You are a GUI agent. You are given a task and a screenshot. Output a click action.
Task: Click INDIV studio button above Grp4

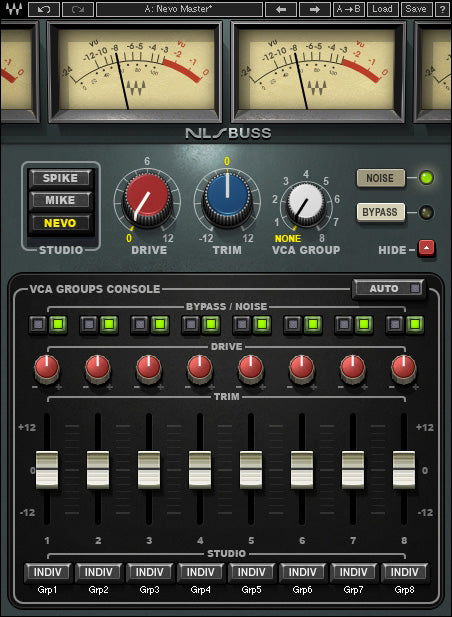201,572
